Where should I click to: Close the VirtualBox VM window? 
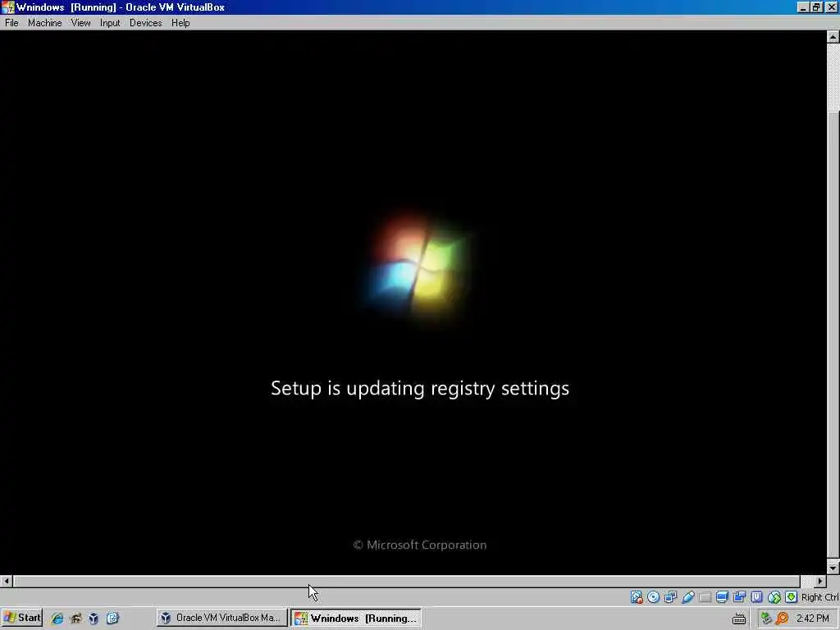831,7
